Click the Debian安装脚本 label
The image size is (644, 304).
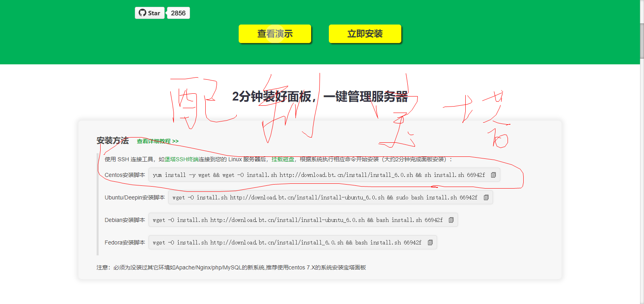(x=125, y=220)
